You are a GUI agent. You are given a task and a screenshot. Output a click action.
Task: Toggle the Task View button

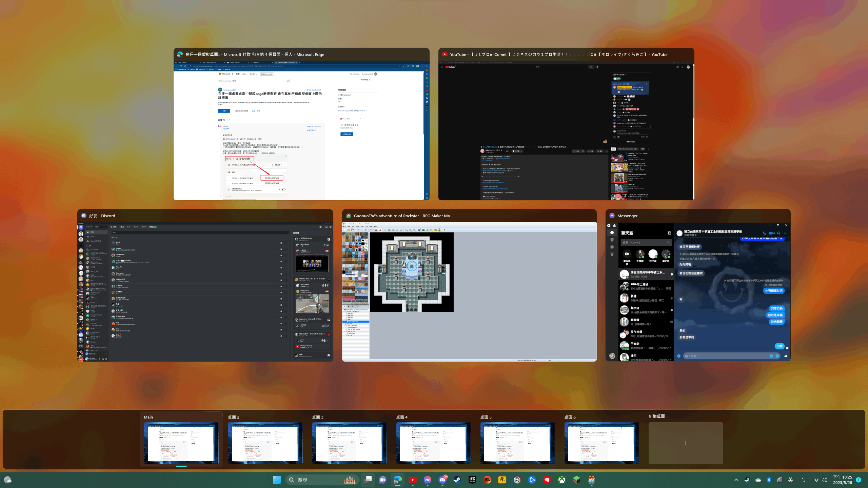pos(368,480)
